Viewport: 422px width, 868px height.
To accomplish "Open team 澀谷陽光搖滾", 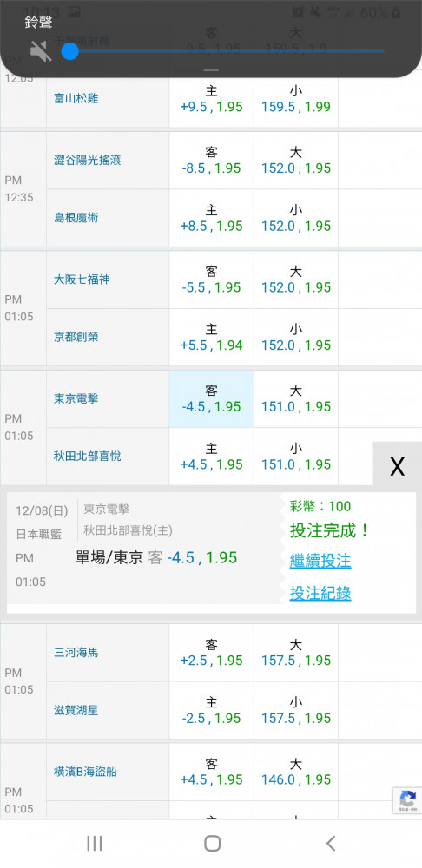I will [88, 160].
